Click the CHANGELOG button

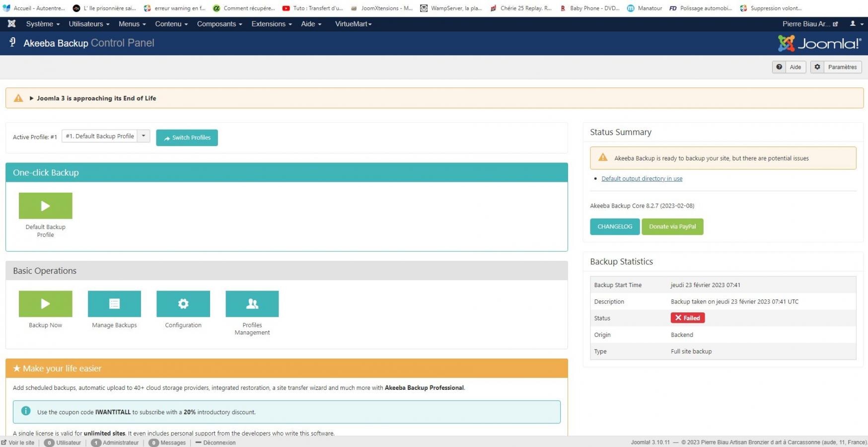point(615,226)
